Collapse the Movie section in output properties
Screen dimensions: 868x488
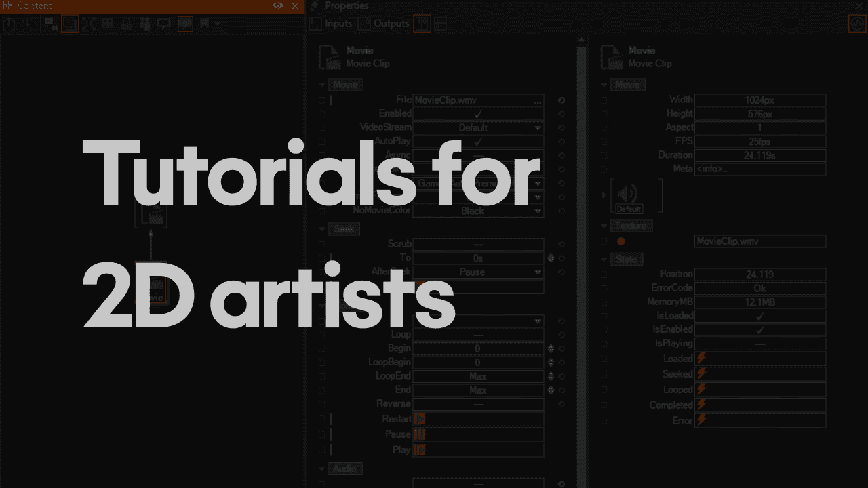604,85
